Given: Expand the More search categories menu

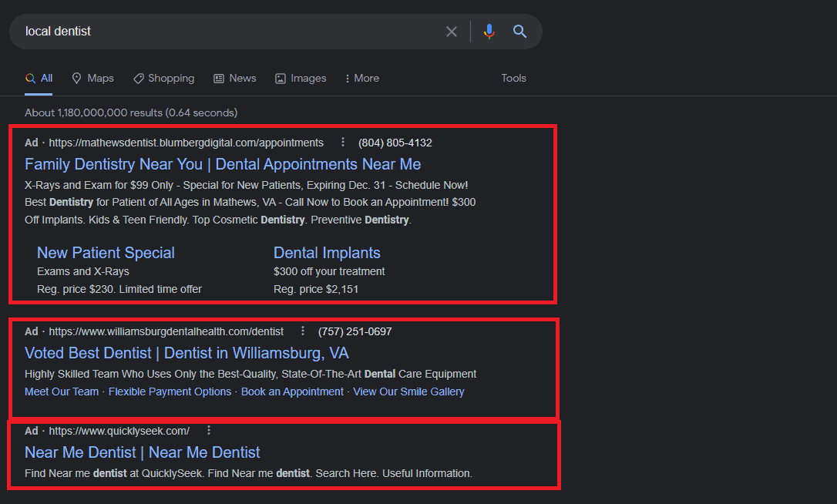Looking at the screenshot, I should click(x=362, y=79).
